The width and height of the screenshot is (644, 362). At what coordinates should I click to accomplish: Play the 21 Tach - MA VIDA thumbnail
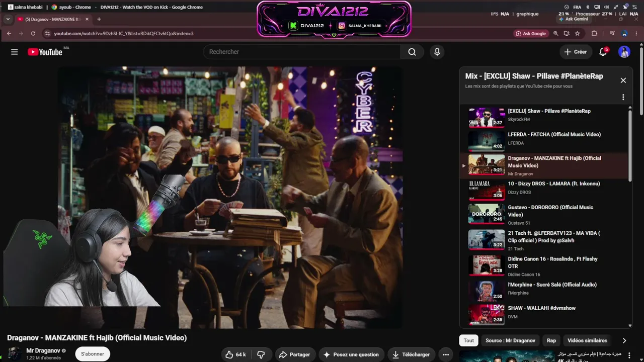[487, 239]
